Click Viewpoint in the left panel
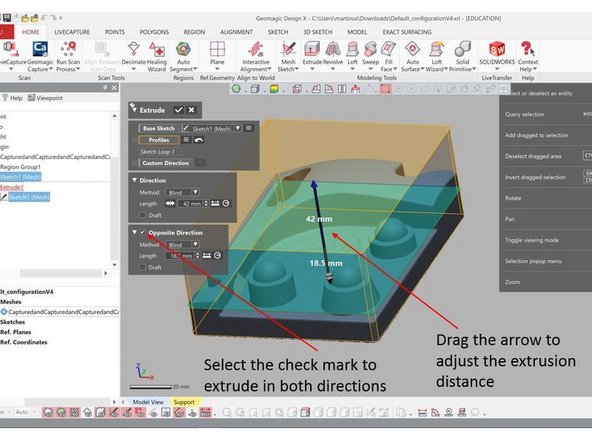This screenshot has width=592, height=444. [x=45, y=98]
